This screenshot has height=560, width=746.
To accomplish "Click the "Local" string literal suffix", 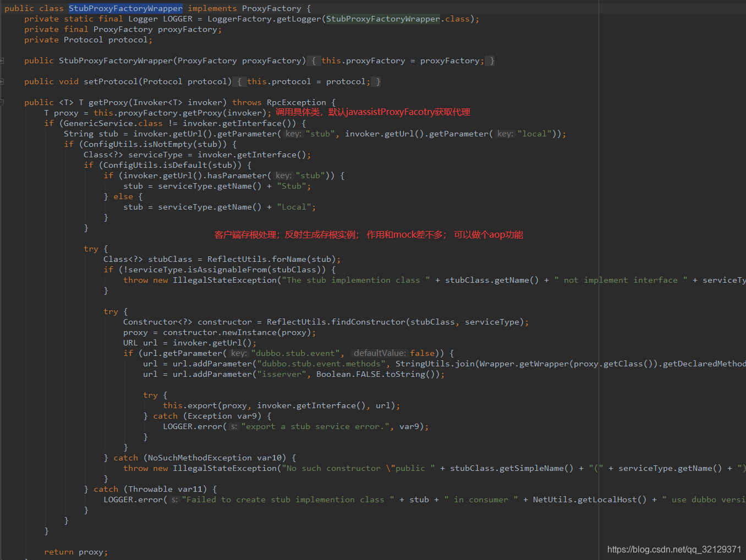I will coord(294,207).
